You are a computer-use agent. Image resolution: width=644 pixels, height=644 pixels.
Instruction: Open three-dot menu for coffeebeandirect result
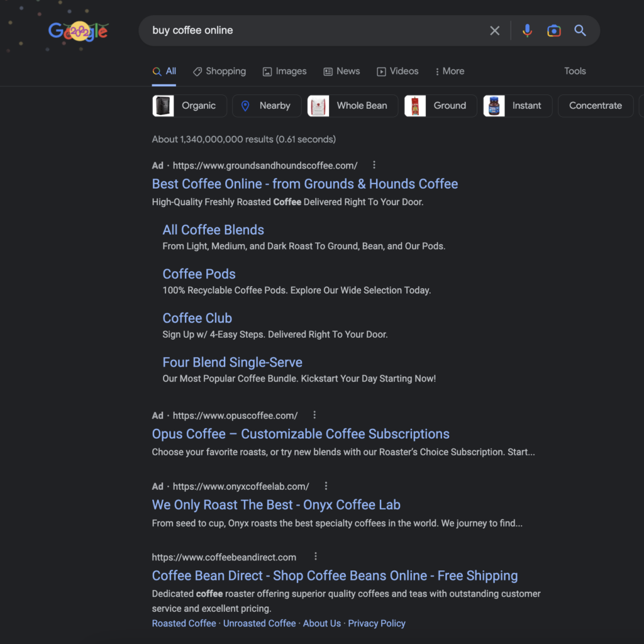click(316, 557)
